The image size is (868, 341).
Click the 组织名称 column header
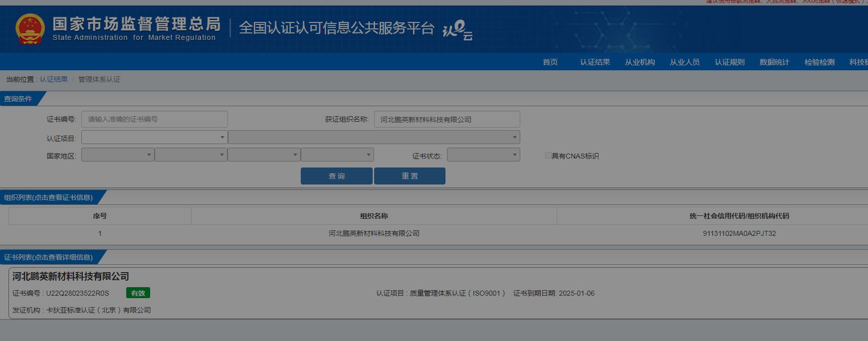(374, 216)
